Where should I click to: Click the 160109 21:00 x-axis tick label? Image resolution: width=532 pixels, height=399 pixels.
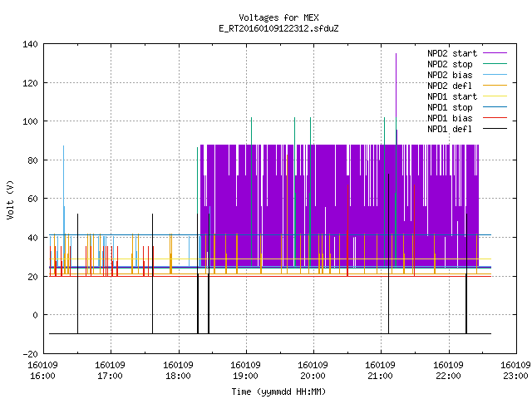[x=380, y=371]
